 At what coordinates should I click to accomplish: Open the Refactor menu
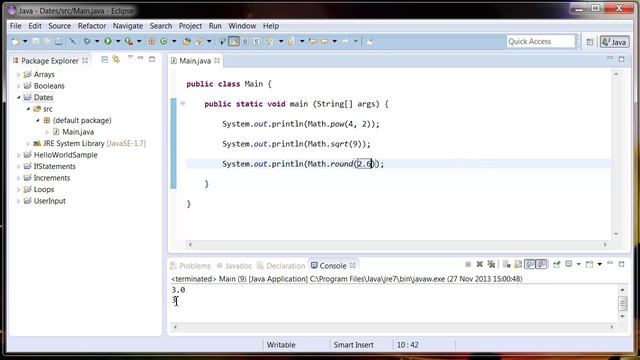coord(92,26)
